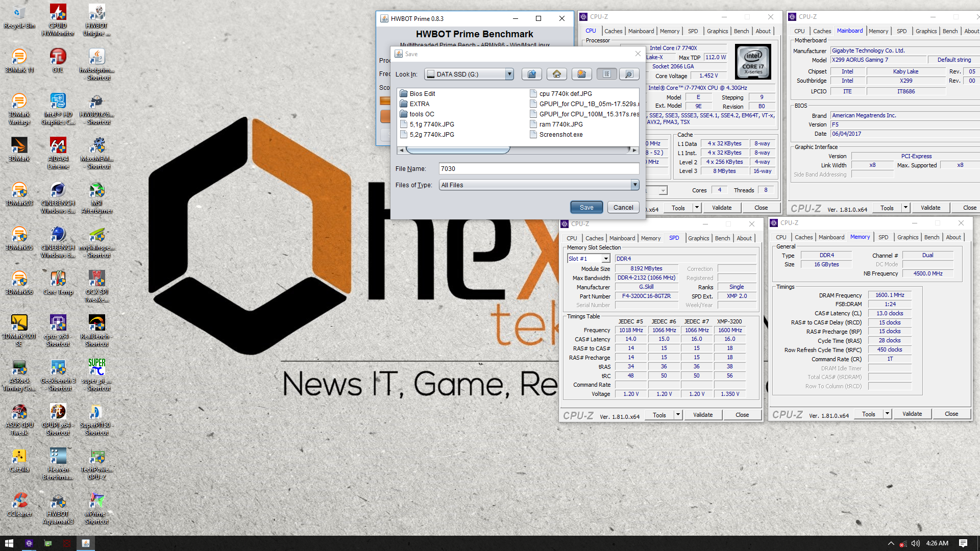Click Save button in Save dialog
Screen dimensions: 980x551
coord(586,207)
